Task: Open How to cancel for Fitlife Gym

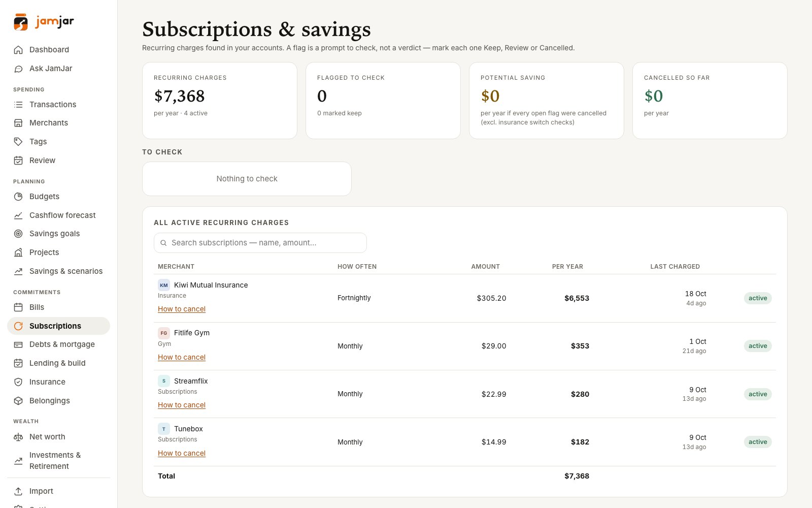Action: (182, 357)
